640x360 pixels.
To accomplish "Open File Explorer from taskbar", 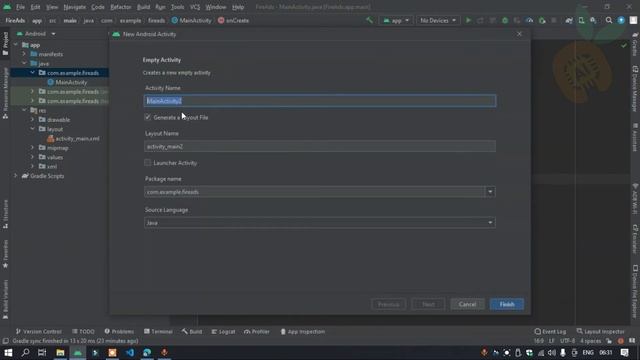I will (60, 353).
